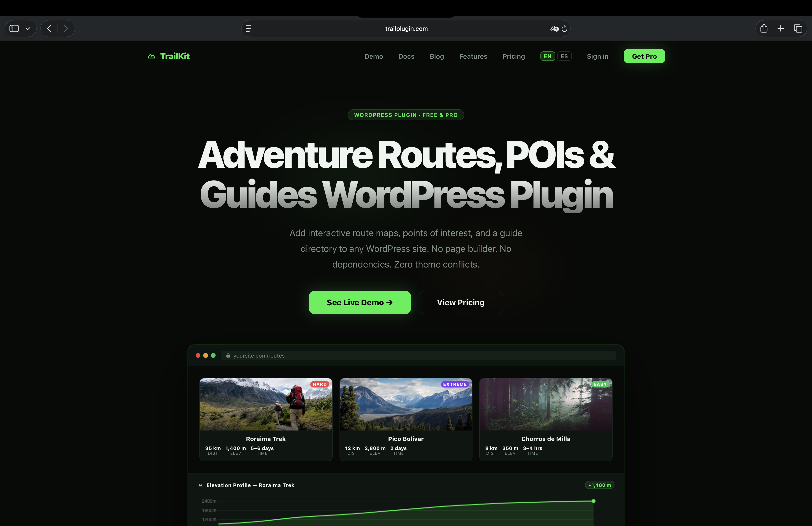Click the 2 days time value
Viewport: 812px width, 526px height.
pos(398,448)
